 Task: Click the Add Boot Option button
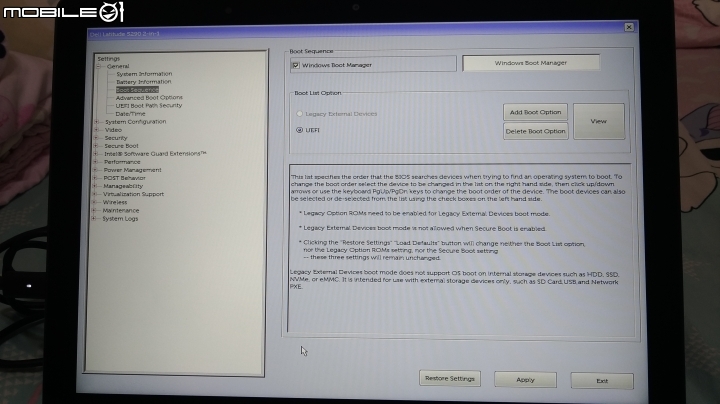(x=535, y=112)
